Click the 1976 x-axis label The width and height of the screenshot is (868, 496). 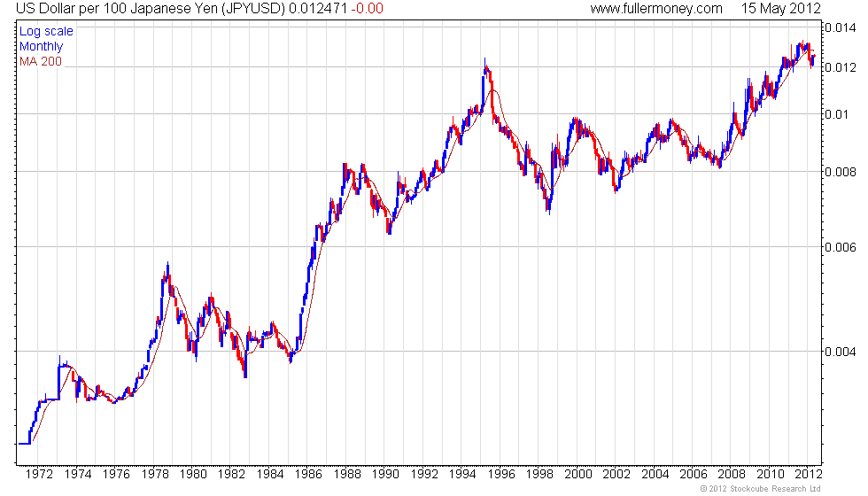[x=116, y=475]
